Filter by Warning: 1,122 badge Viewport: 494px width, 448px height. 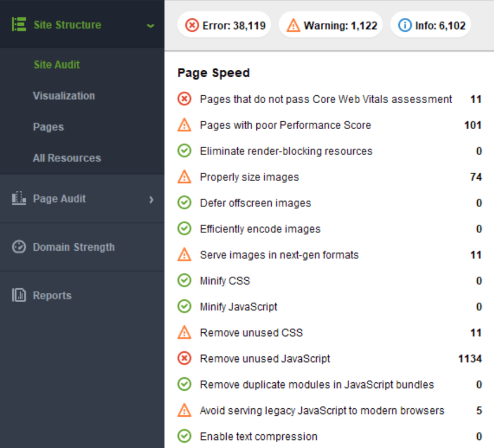[x=331, y=25]
